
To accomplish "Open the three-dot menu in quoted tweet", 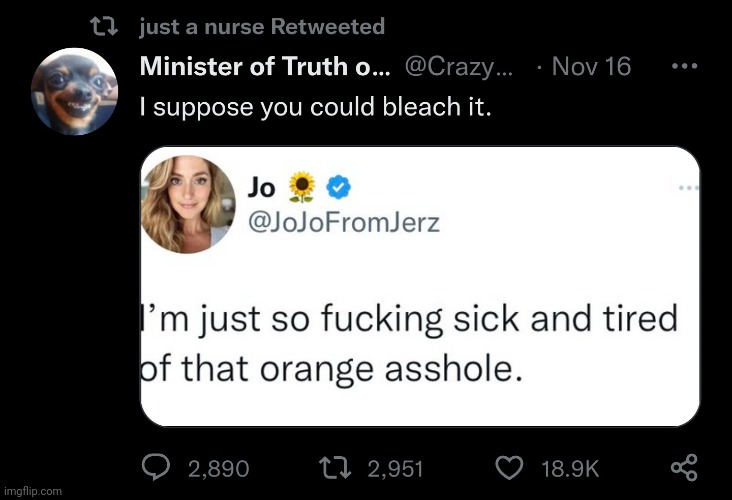I will coord(688,187).
